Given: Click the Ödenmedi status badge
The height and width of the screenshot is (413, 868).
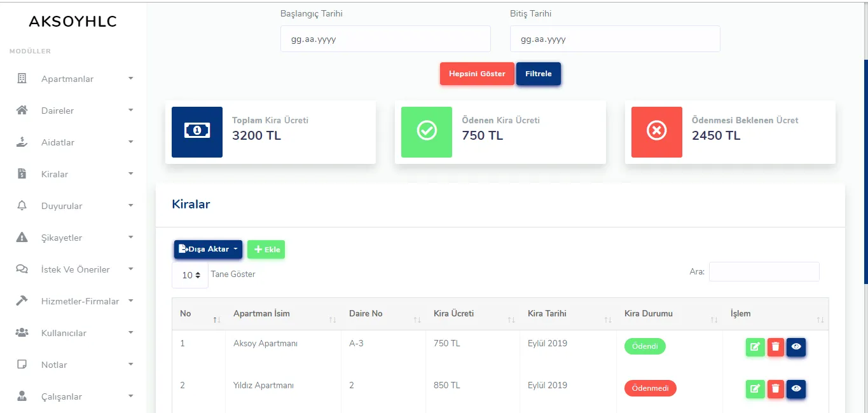Looking at the screenshot, I should (x=651, y=388).
